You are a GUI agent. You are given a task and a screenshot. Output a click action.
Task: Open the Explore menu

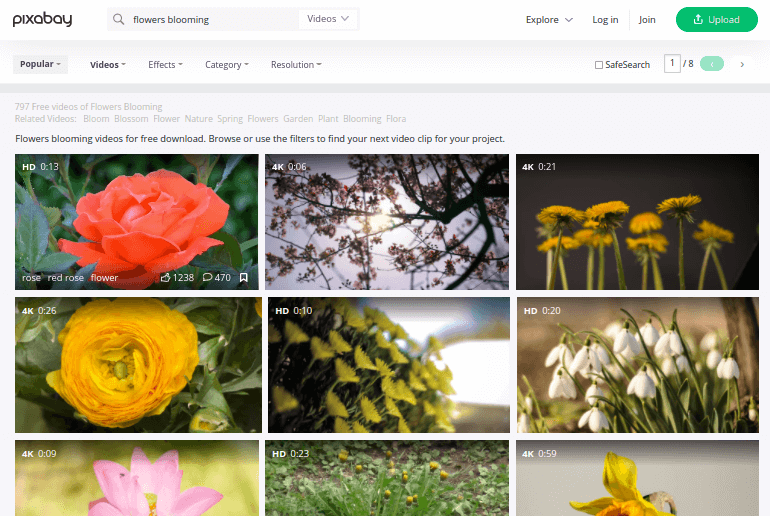(549, 19)
